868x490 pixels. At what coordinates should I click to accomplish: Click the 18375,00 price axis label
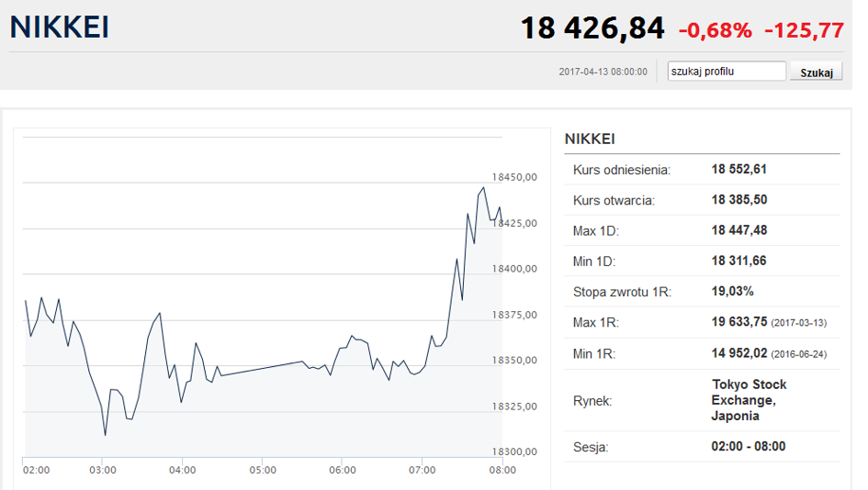pyautogui.click(x=514, y=315)
